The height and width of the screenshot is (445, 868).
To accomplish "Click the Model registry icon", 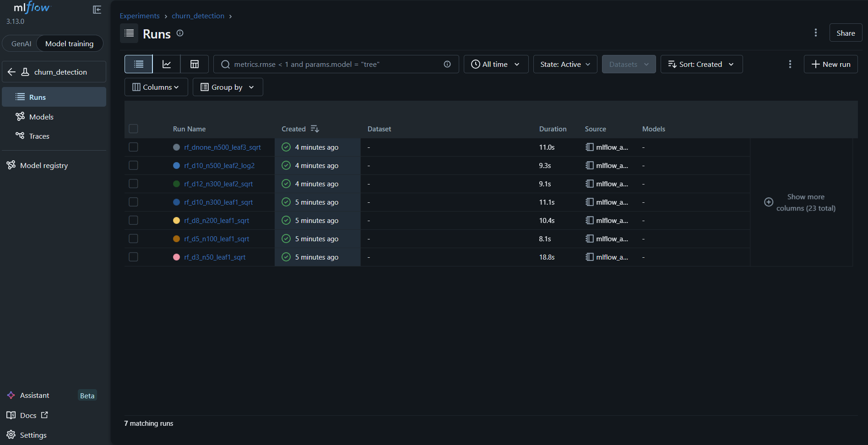I will [x=11, y=165].
